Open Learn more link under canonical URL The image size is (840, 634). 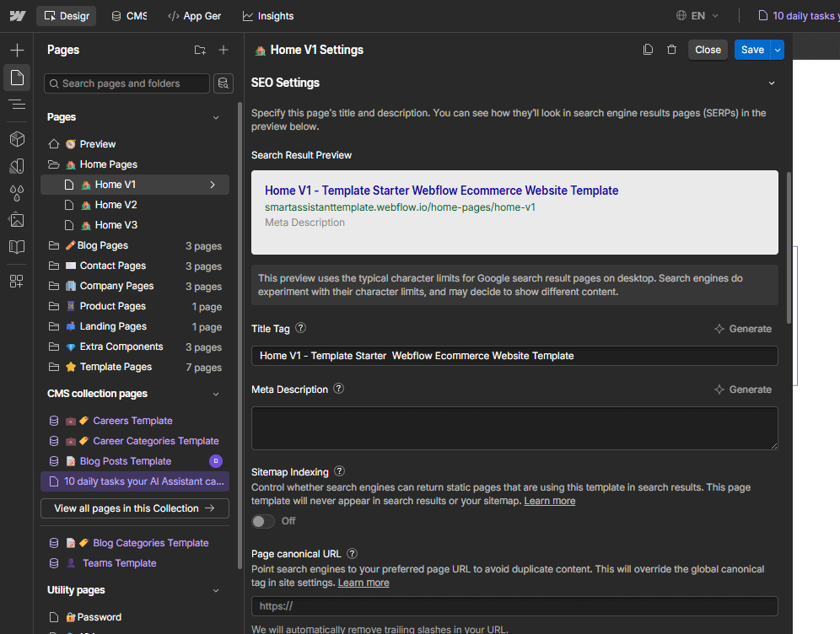pyautogui.click(x=363, y=583)
